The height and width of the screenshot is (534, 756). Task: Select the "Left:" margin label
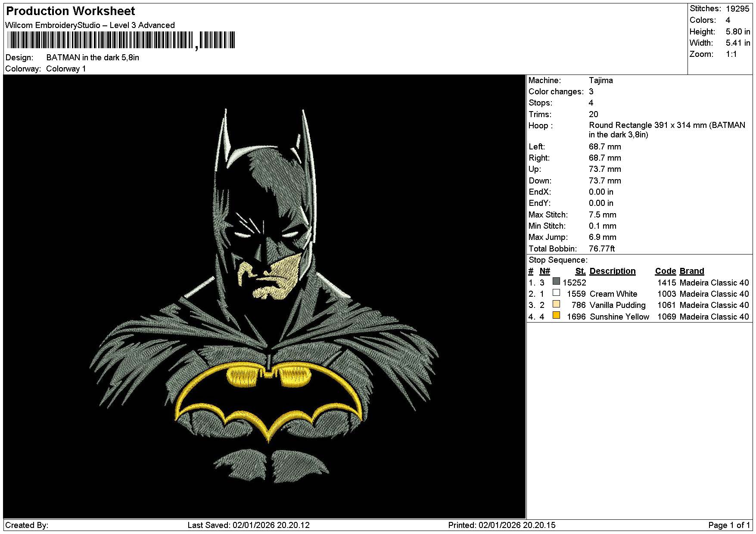coord(537,147)
